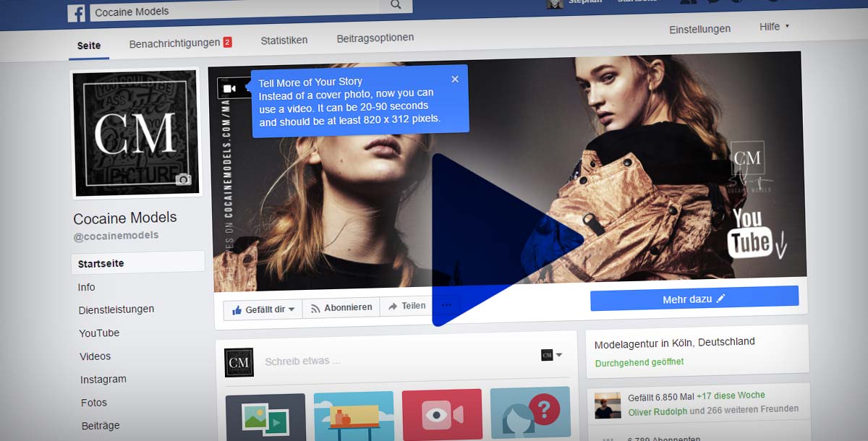
Task: Open YouTube in the sidebar
Action: pyautogui.click(x=99, y=333)
